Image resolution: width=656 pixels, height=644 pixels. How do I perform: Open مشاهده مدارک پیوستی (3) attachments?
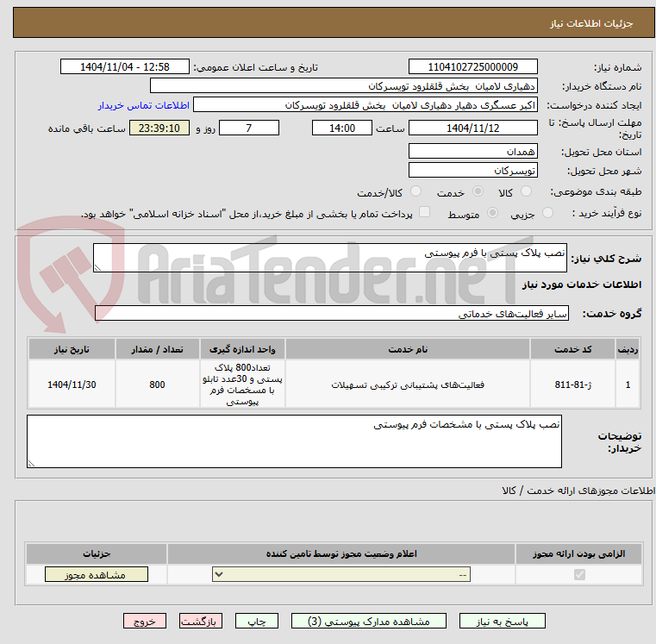(x=369, y=621)
